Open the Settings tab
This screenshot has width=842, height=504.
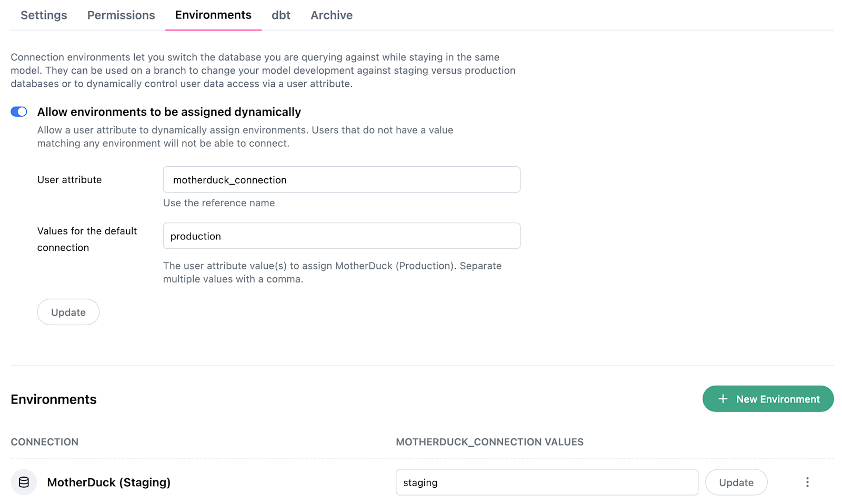coord(44,15)
